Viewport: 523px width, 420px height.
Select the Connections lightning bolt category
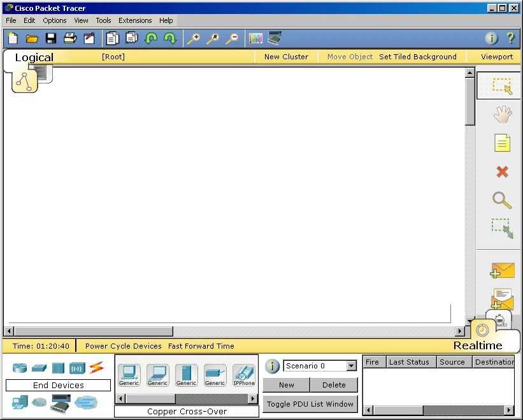[x=97, y=368]
